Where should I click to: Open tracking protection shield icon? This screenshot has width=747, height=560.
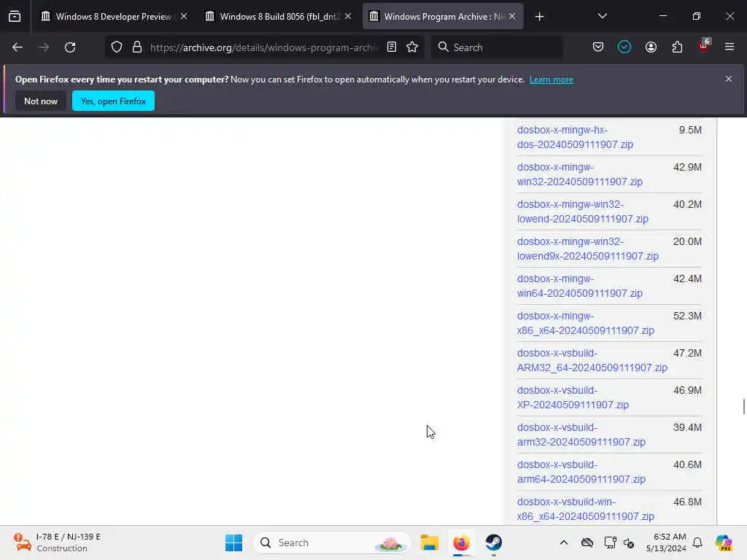[x=117, y=47]
